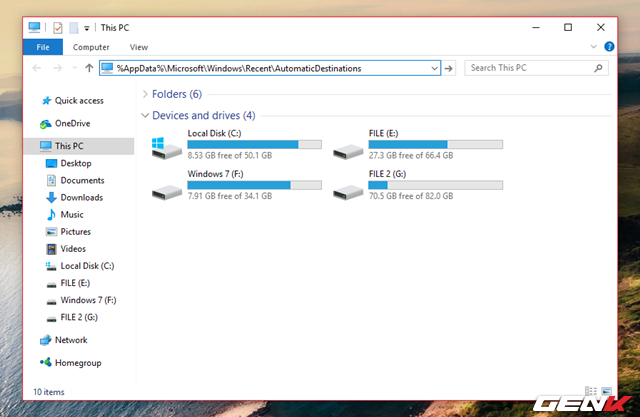Viewport: 640px width, 417px height.
Task: Open the Customize Quick Access Toolbar dropdown
Action: (87, 28)
